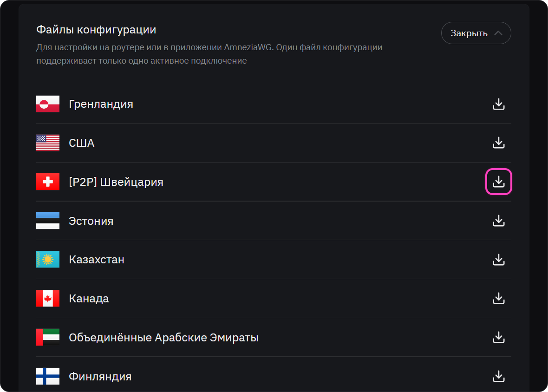The image size is (548, 392).
Task: Download the США configuration file
Action: [x=499, y=143]
